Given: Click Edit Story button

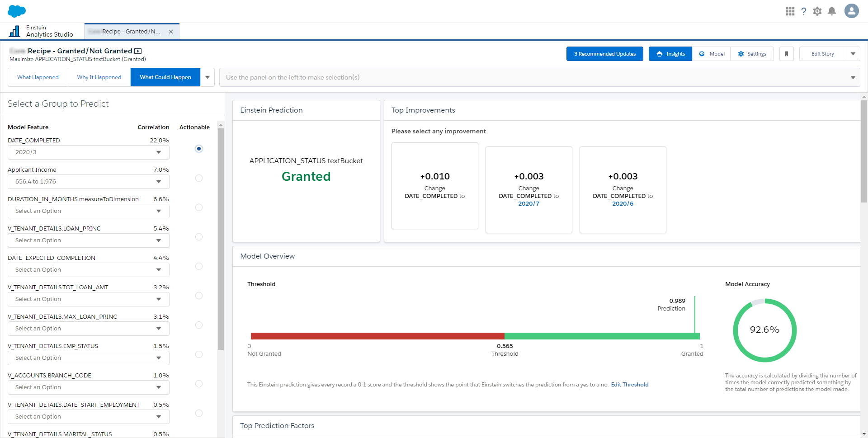Looking at the screenshot, I should pyautogui.click(x=823, y=54).
